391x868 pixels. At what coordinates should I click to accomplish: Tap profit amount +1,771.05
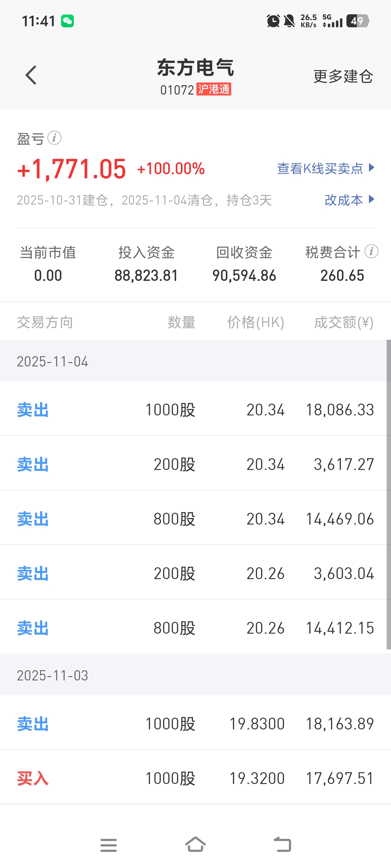tap(71, 169)
